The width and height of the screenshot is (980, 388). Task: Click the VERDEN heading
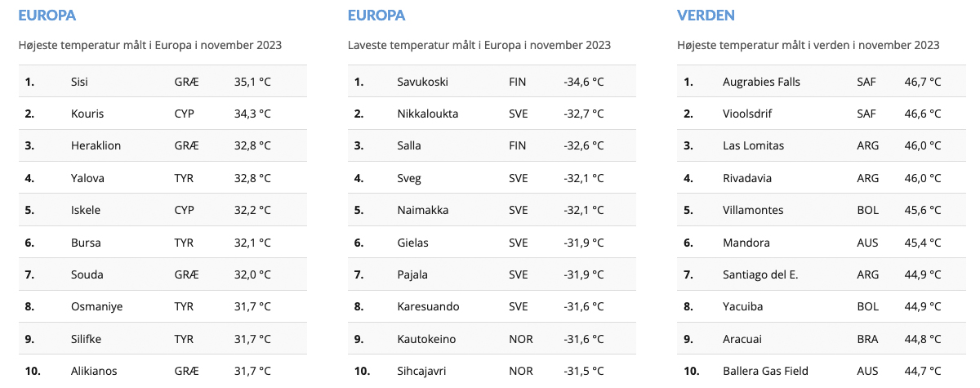click(x=706, y=15)
